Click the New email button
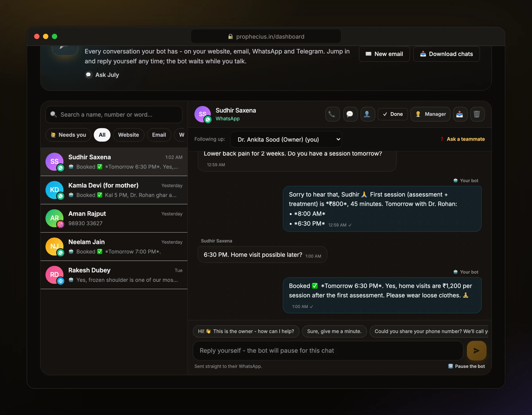Image resolution: width=532 pixels, height=415 pixels. pos(384,54)
